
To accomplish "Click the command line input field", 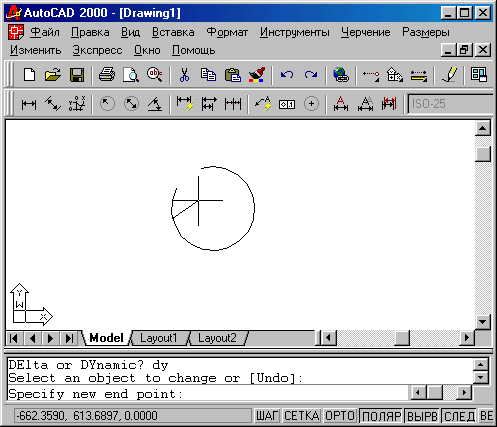I will point(207,394).
